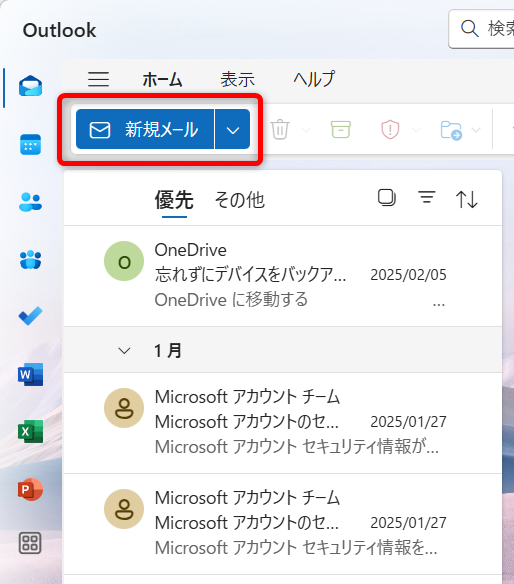Click the 1月 group header label
Viewport: 514px width, 584px height.
[168, 351]
